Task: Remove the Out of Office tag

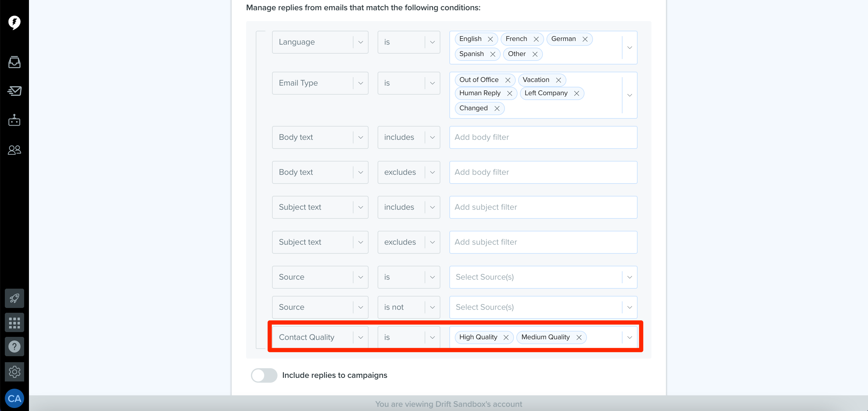Action: pyautogui.click(x=508, y=80)
